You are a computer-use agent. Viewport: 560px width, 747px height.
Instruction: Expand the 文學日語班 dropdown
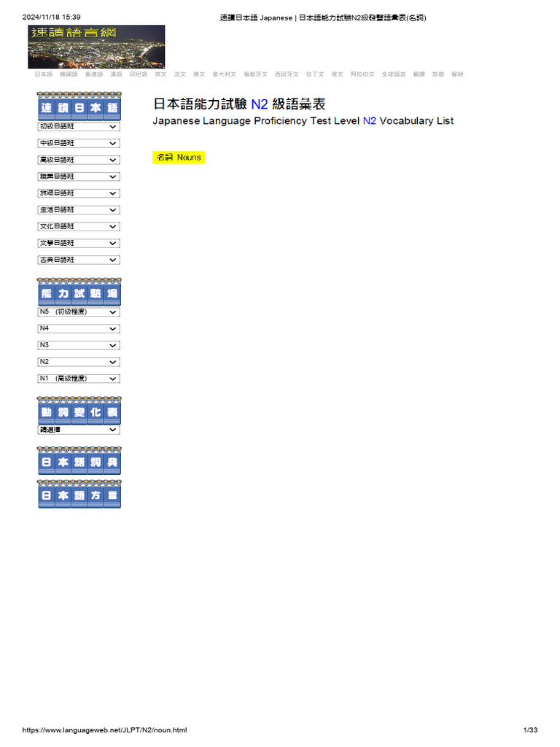(79, 244)
